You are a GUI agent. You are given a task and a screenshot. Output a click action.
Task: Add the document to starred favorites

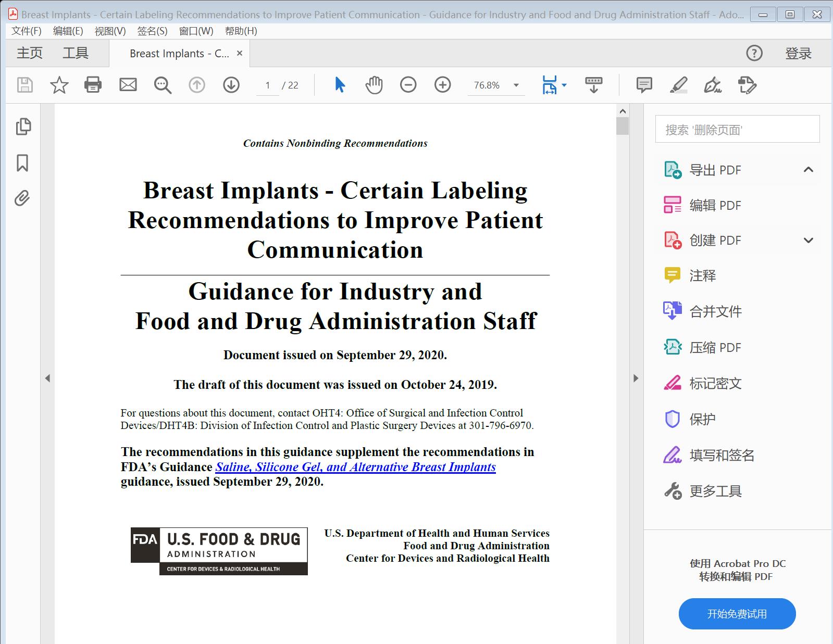[x=59, y=85]
